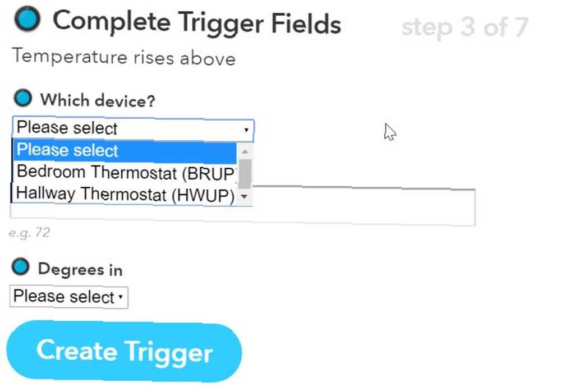
Task: Click the blue circle beside Complete Trigger Fields
Action: pos(27,19)
